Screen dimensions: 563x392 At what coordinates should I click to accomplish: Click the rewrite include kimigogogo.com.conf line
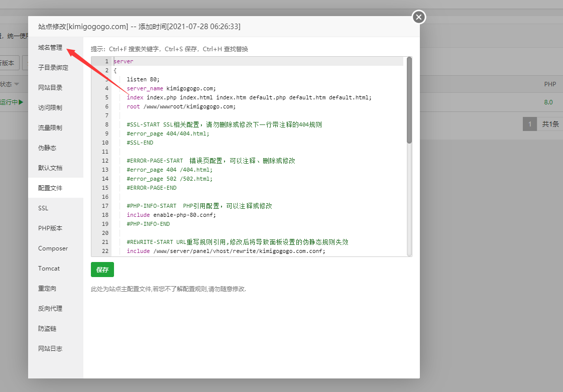[226, 251]
